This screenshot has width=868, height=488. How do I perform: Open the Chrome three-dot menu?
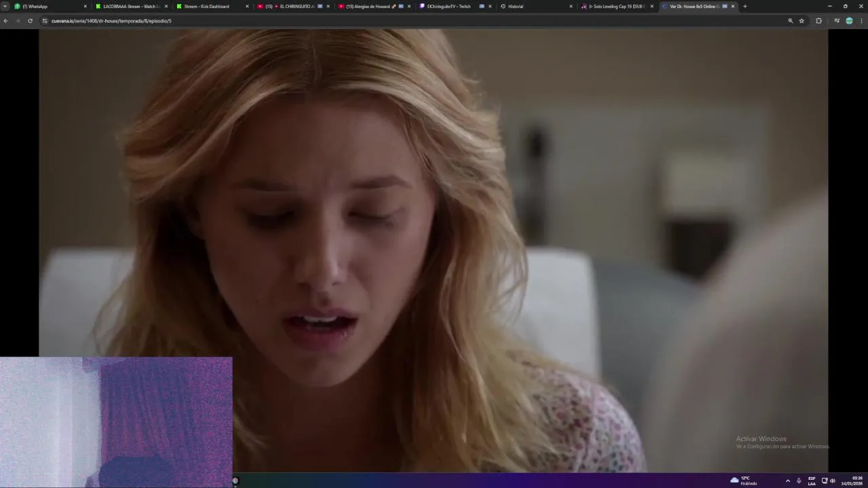[861, 21]
